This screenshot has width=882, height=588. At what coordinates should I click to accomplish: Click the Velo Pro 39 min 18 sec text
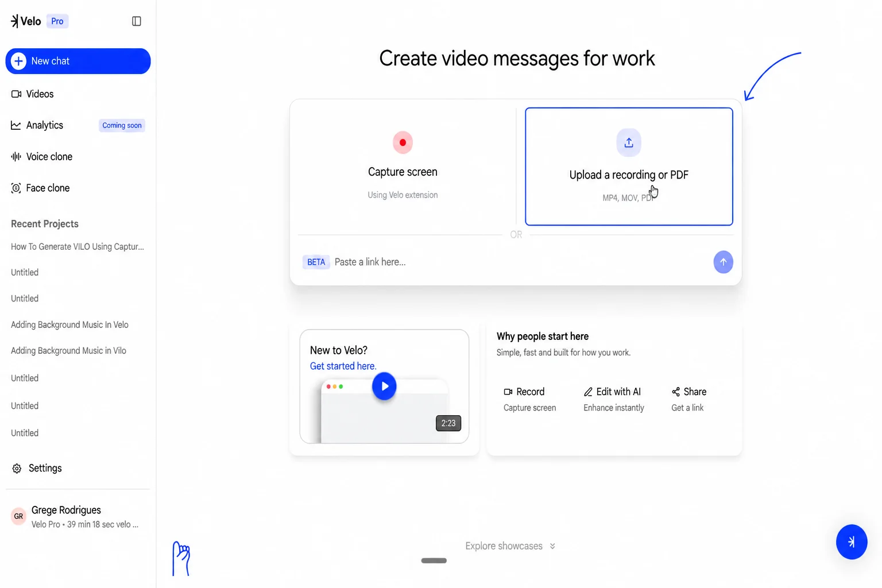point(85,524)
